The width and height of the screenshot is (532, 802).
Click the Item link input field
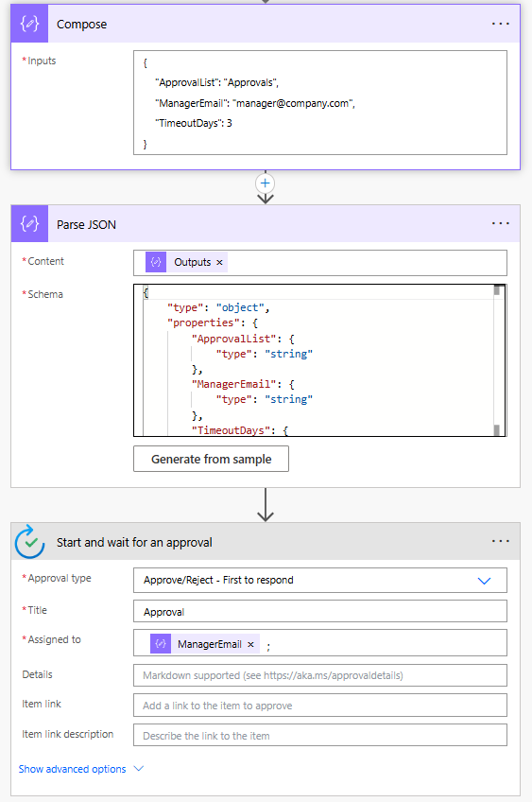[x=320, y=706]
